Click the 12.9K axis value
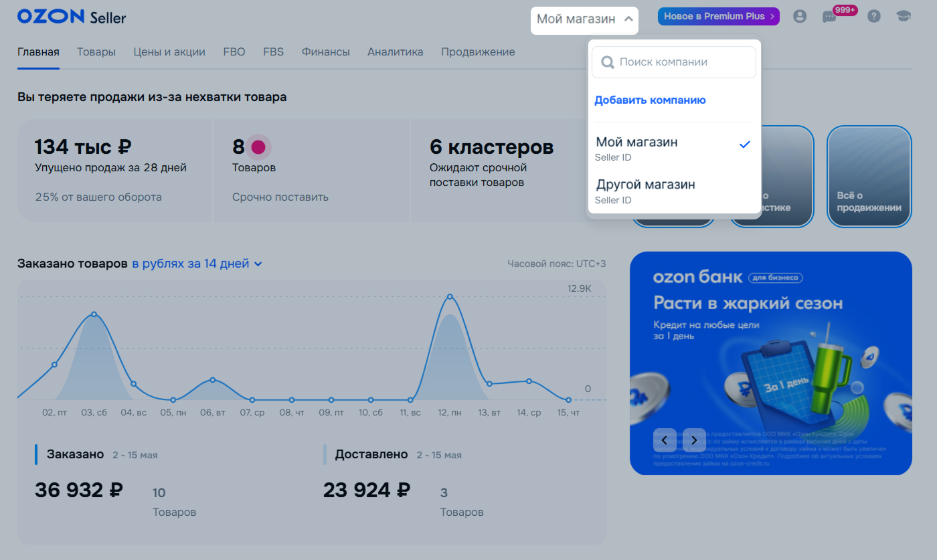Image resolution: width=937 pixels, height=560 pixels. [580, 288]
